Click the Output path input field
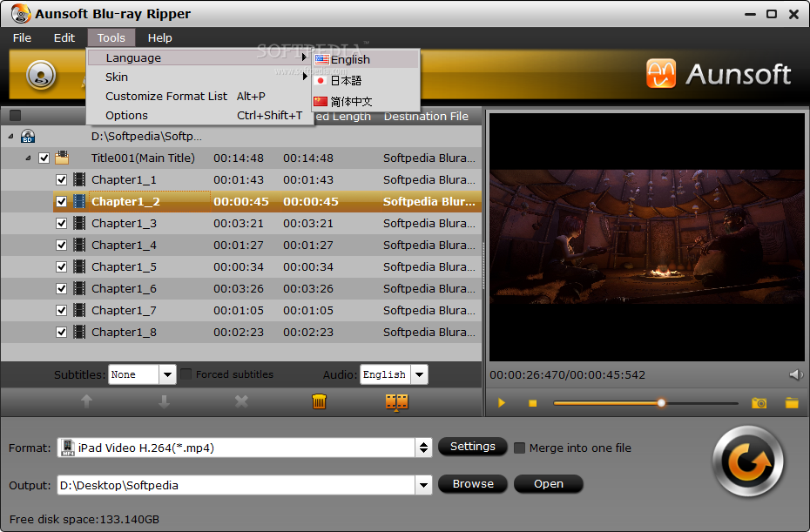 coord(236,485)
